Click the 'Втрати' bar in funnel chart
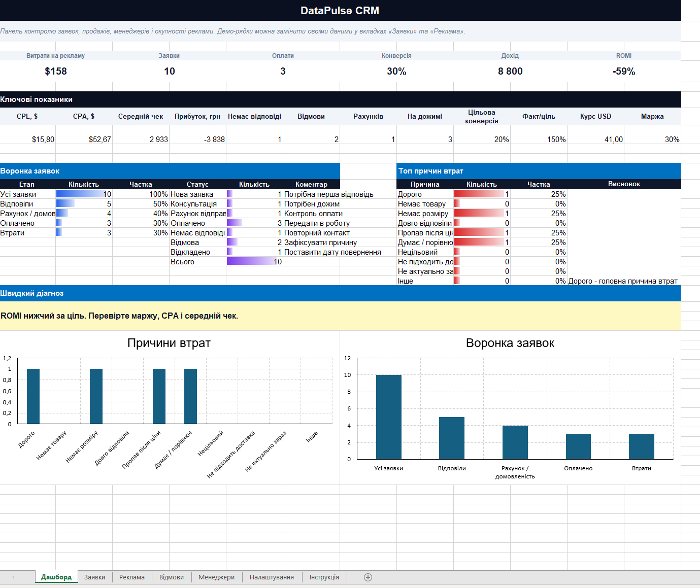Screen dimensions: 700x588 641,446
